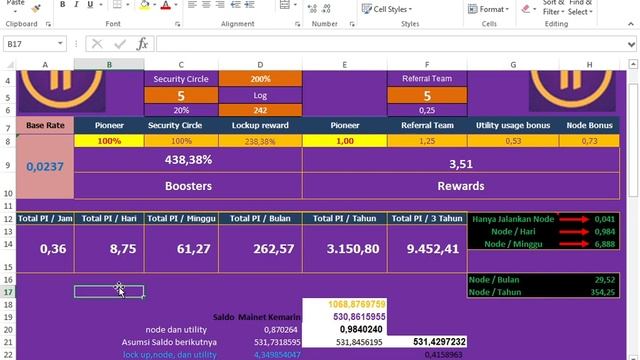Align text to the right
Image resolution: width=640 pixels, height=360 pixels.
click(x=220, y=4)
